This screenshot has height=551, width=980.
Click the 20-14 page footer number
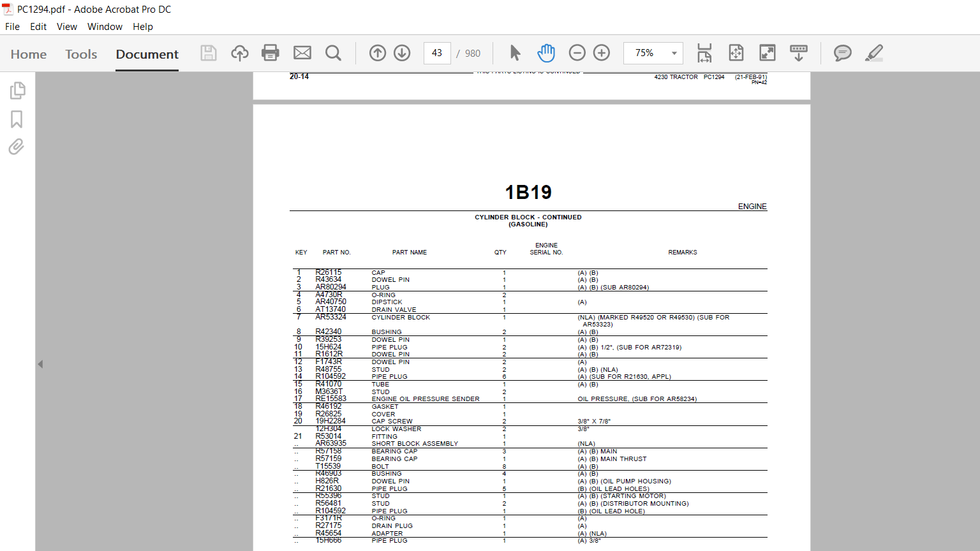(299, 77)
